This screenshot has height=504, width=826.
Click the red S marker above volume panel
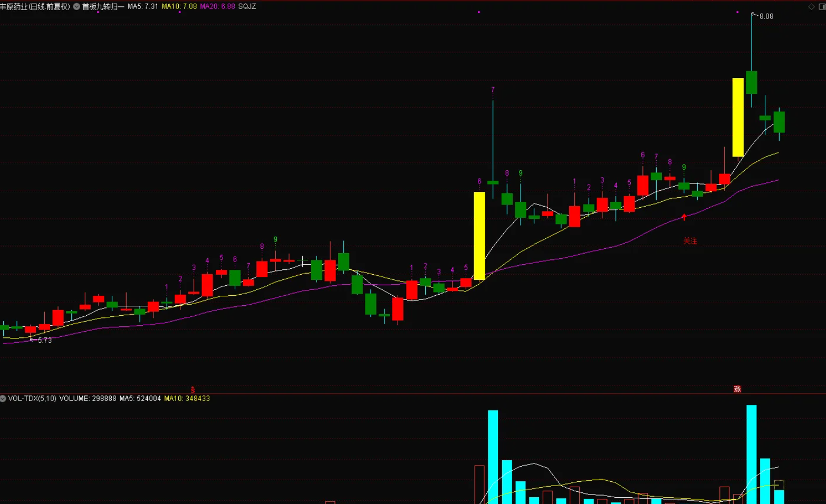(x=193, y=390)
